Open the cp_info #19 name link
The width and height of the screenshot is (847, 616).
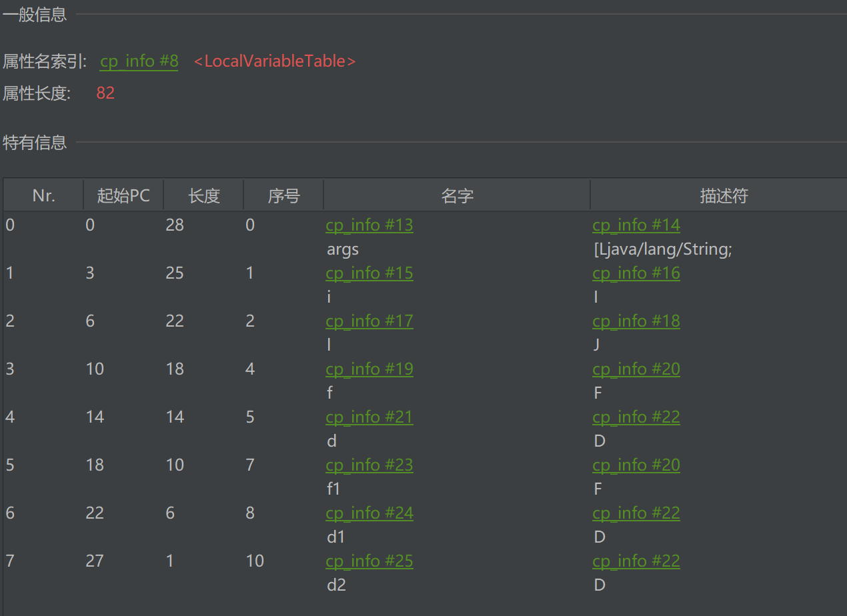369,369
